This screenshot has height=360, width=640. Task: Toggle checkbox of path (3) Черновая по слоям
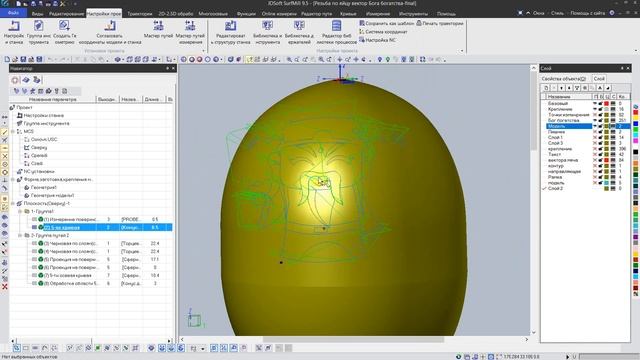coord(34,243)
